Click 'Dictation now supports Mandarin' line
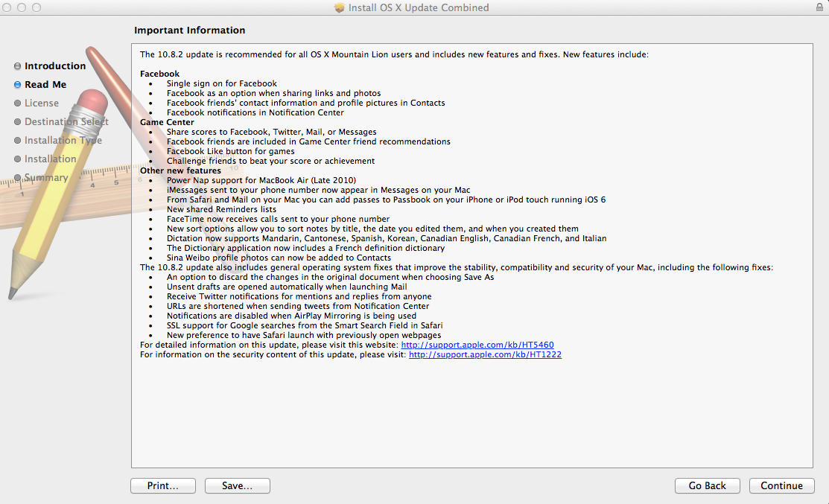This screenshot has width=829, height=504. pos(387,238)
